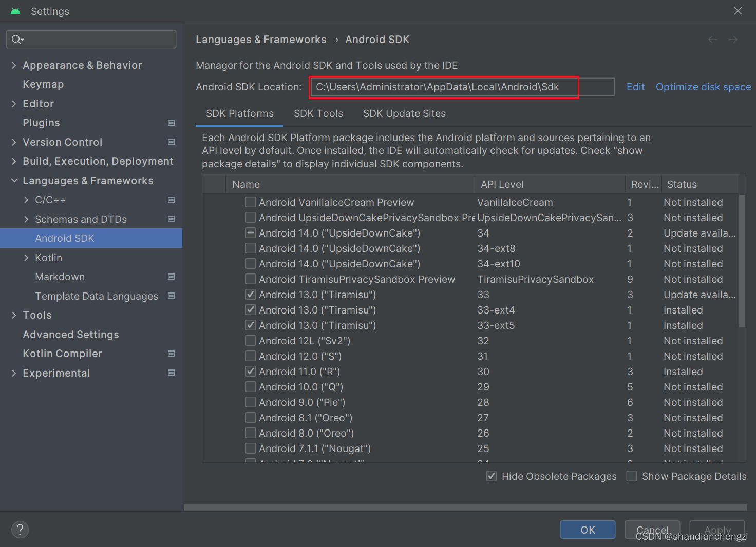Click the project-level icon next to Version Control

pyautogui.click(x=172, y=142)
